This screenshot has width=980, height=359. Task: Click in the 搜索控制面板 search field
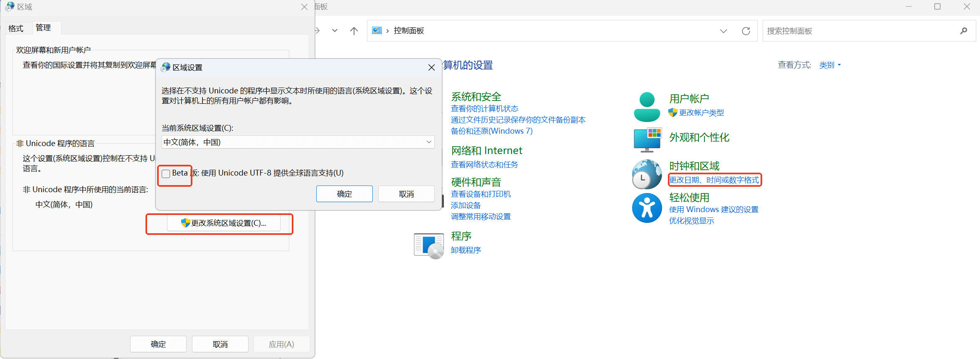(860, 31)
